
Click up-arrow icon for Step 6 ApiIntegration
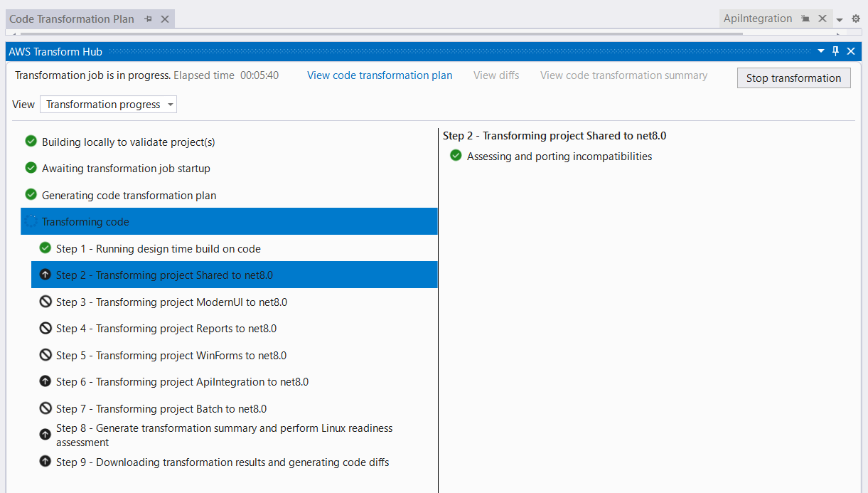45,381
